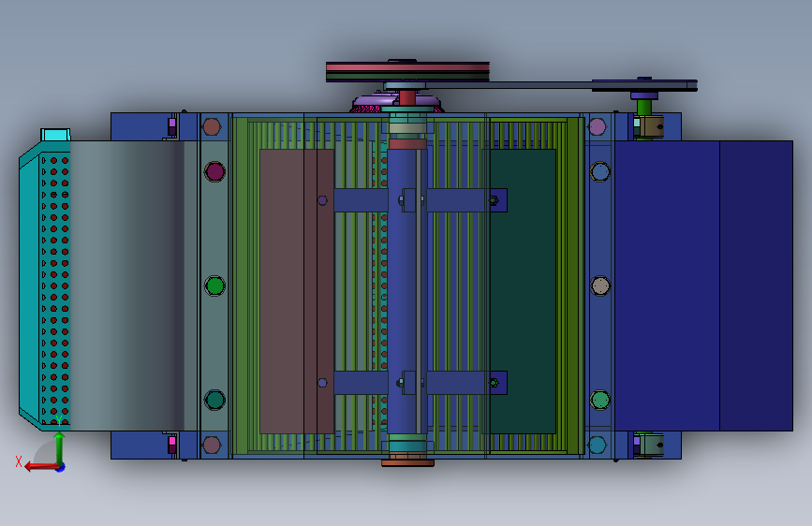The image size is (812, 526).
Task: Select the purple bolt at top right flange
Action: [x=598, y=126]
